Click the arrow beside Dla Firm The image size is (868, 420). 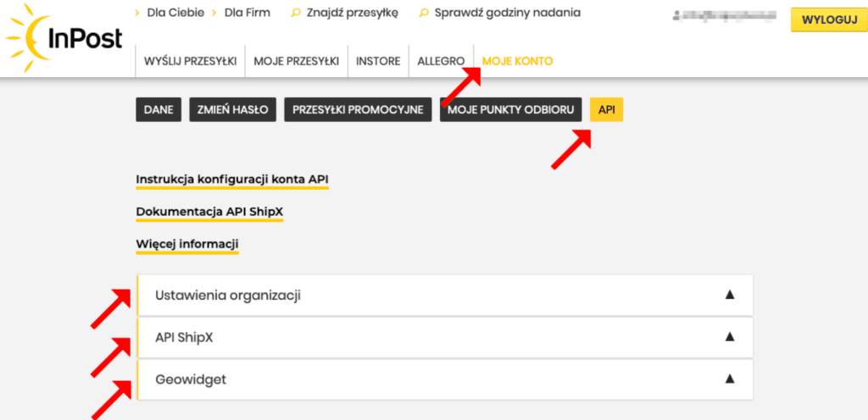click(x=215, y=14)
